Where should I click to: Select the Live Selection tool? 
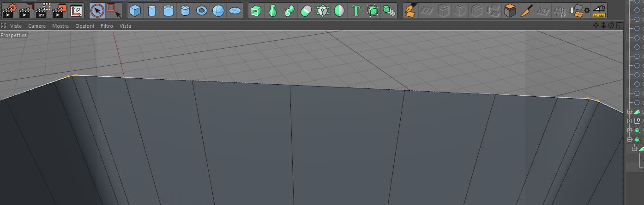point(97,10)
